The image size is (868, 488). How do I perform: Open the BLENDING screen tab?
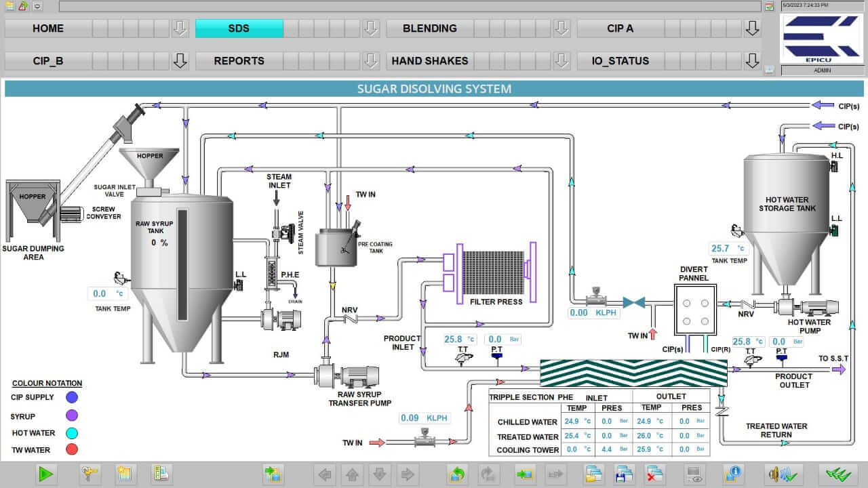tap(429, 28)
